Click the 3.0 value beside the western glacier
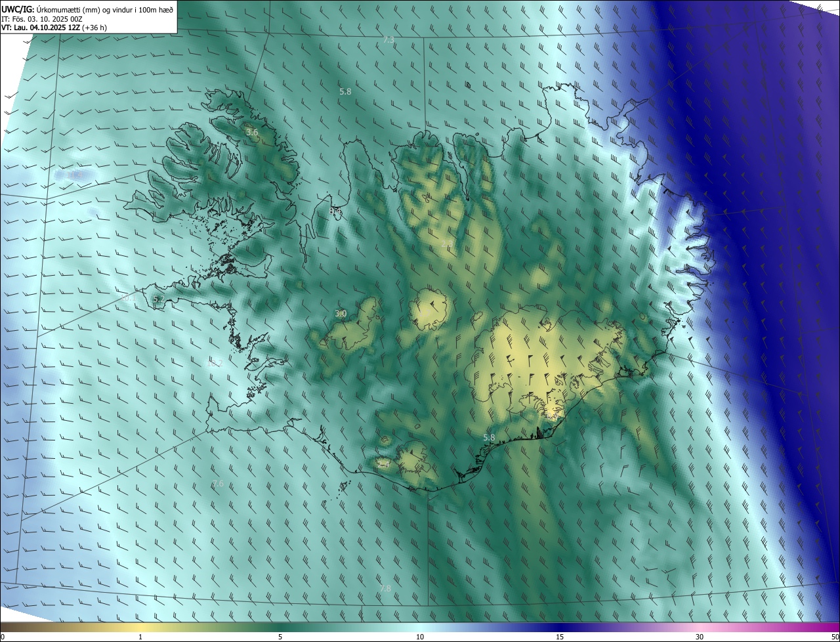The height and width of the screenshot is (642, 840). click(341, 314)
